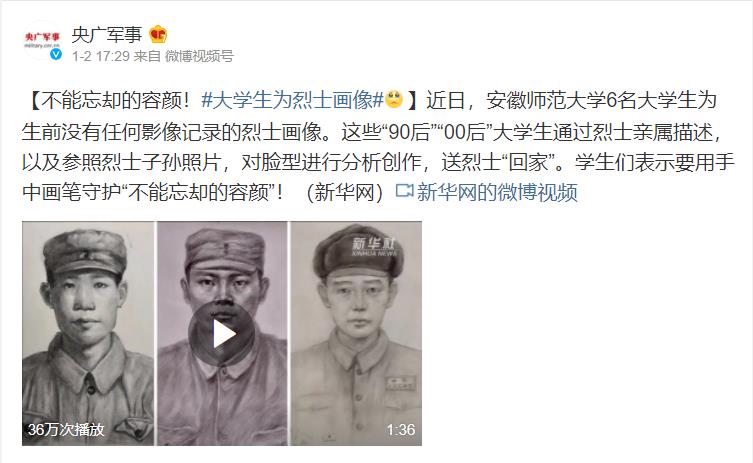Open the 微博视频号 source link

coord(199,56)
